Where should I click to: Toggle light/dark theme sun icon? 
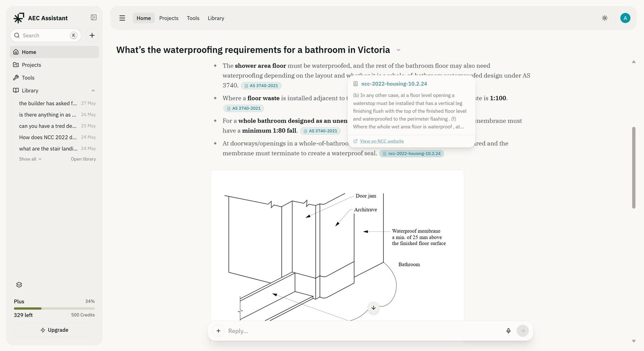[x=605, y=18]
